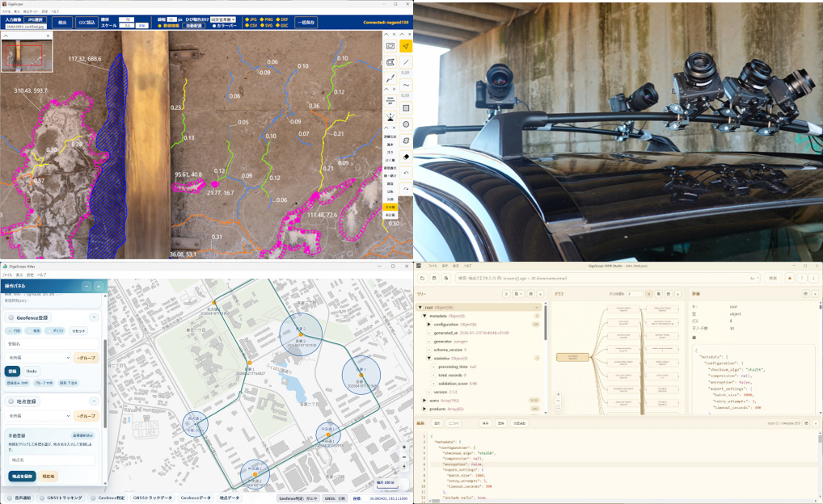The image size is (823, 504).
Task: Zoom in on the Atlas map
Action: [x=404, y=447]
